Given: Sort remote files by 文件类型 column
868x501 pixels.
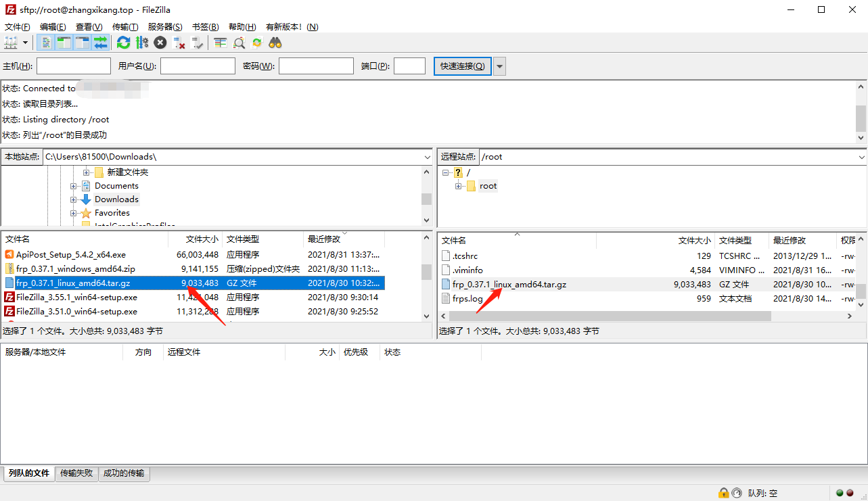Looking at the screenshot, I should (742, 241).
